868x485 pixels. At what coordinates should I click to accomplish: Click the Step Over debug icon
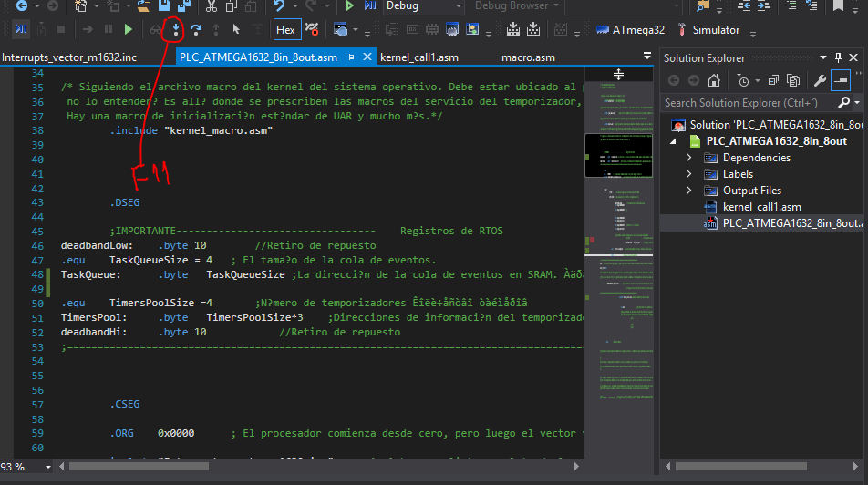(195, 30)
